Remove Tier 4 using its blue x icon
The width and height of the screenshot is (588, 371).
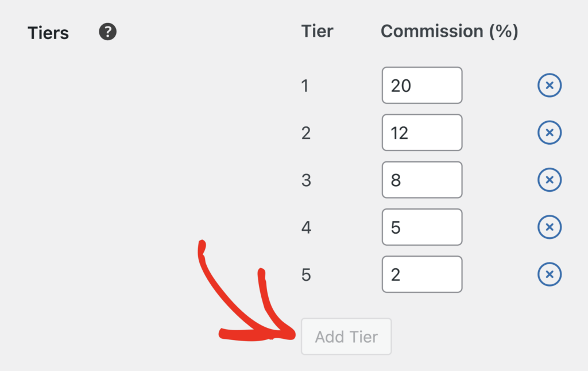550,227
